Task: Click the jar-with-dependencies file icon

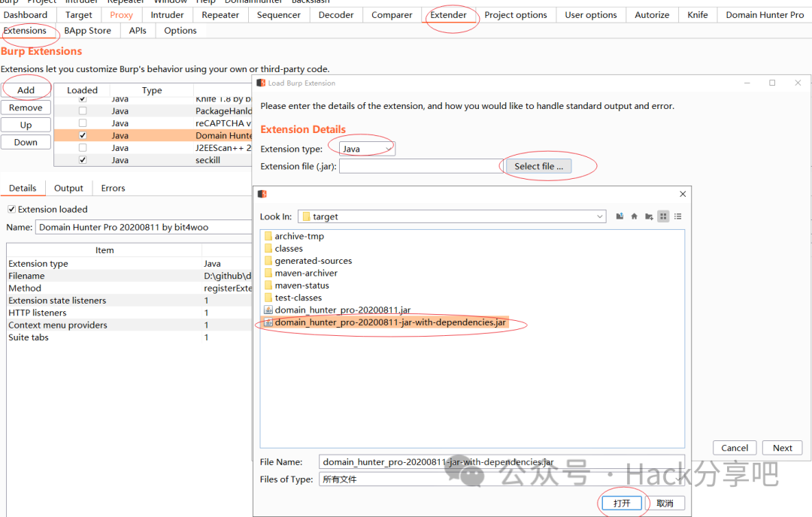Action: click(268, 322)
